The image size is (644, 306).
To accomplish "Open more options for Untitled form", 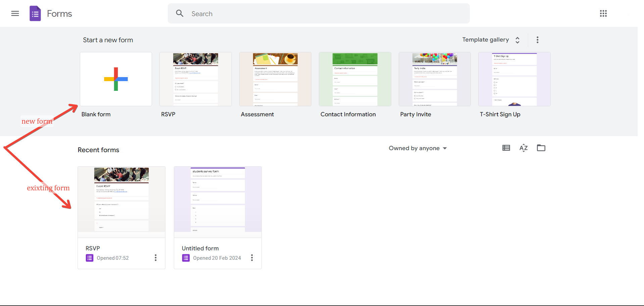I will [x=252, y=258].
